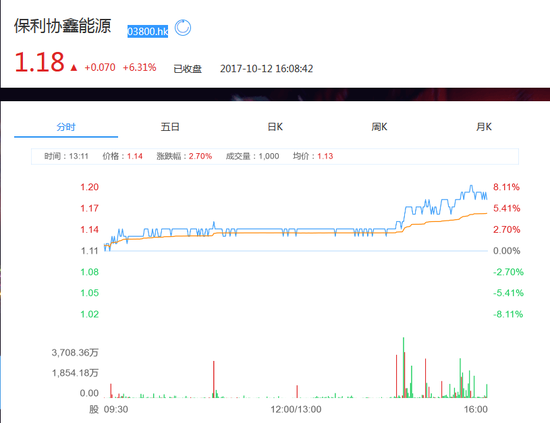The width and height of the screenshot is (550, 423).
Task: Click the 16:00 time axis label
Action: 476,409
